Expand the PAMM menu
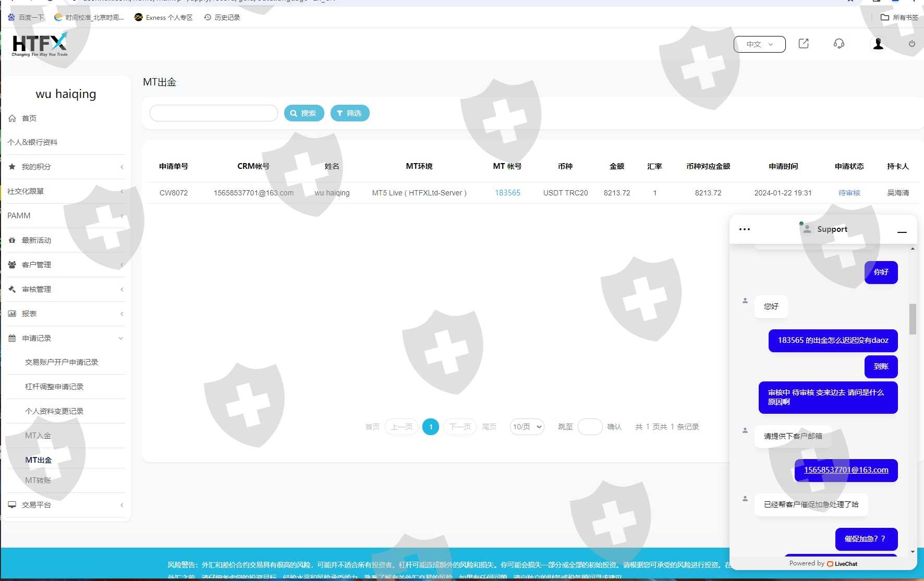Screen dimensions: 924x581 point(66,216)
